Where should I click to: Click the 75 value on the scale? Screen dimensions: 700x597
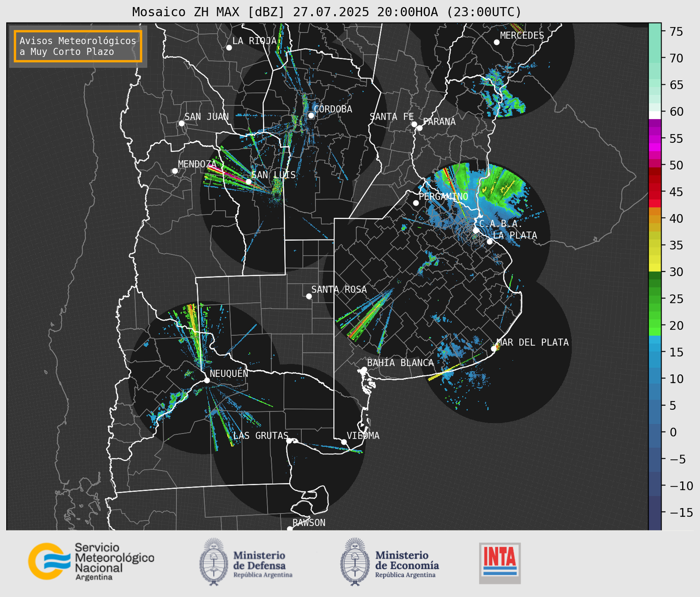point(676,32)
